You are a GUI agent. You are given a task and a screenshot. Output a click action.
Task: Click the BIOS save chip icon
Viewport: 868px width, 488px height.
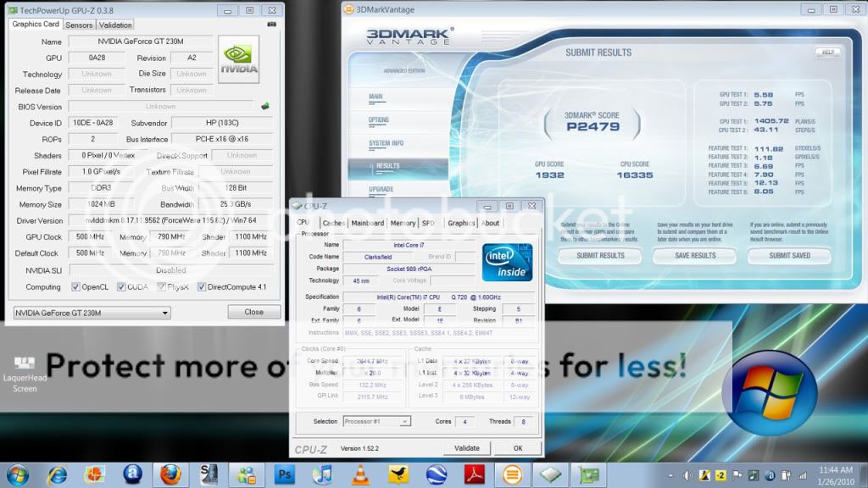pyautogui.click(x=265, y=106)
